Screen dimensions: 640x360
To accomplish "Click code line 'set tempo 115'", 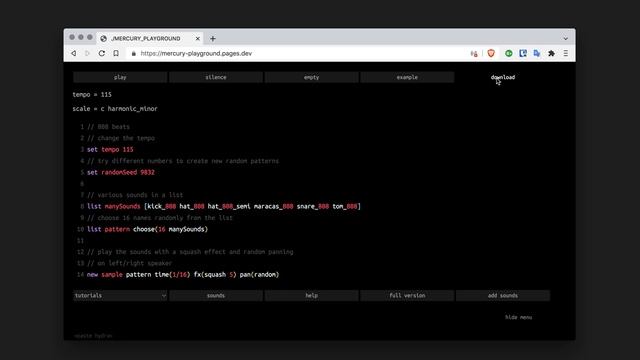I will (x=110, y=150).
